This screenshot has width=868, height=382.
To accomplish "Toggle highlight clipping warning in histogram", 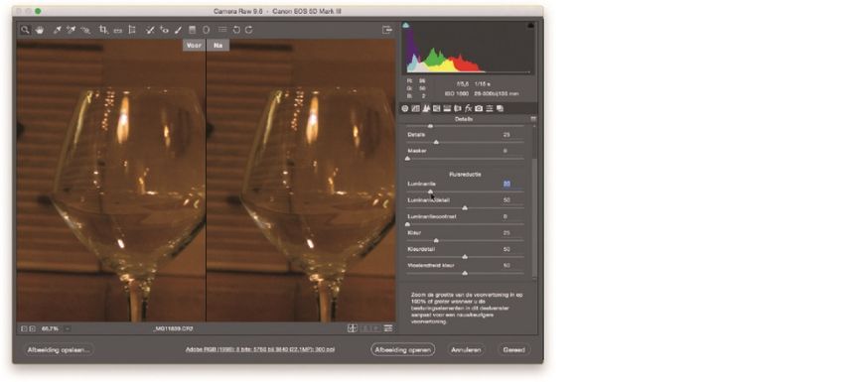I will coord(531,25).
